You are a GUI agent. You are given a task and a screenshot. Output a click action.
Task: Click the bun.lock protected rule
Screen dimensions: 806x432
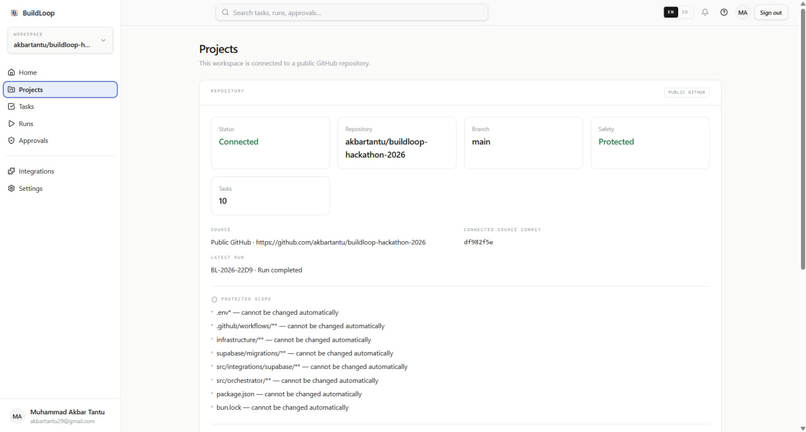pos(282,407)
